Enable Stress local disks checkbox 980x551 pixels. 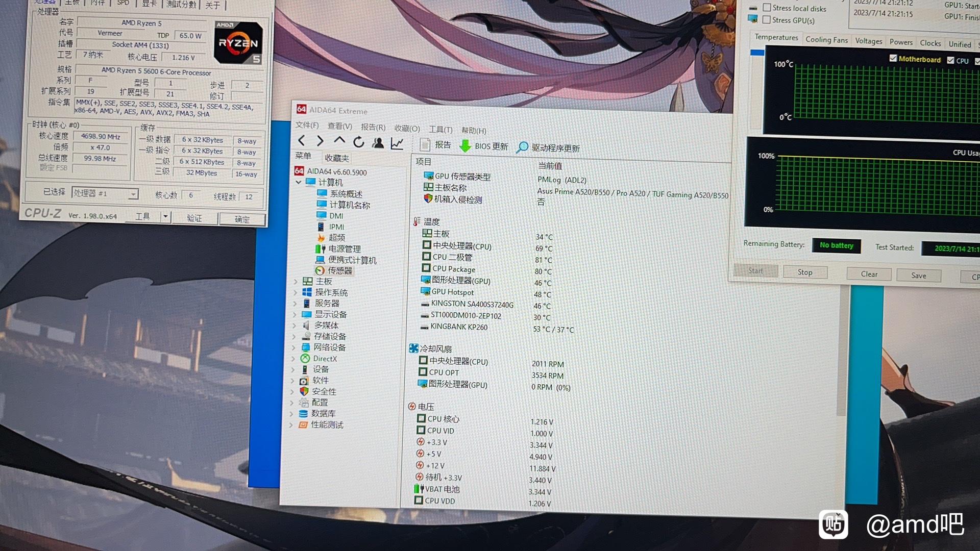click(767, 8)
